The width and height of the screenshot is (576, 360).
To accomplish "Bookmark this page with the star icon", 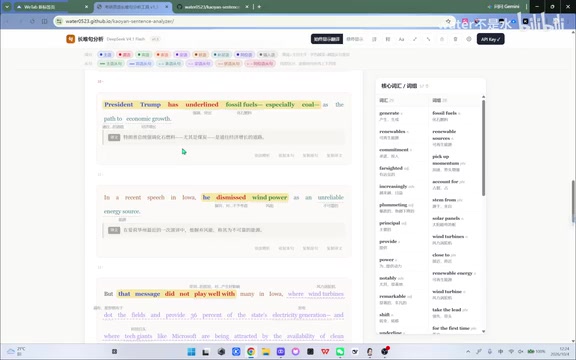I will click(x=448, y=21).
